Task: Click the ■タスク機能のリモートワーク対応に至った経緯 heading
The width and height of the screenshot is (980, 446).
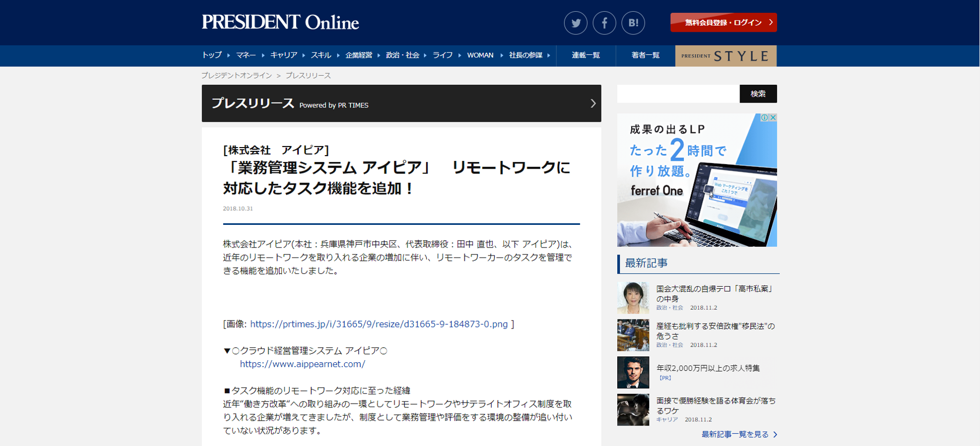Action: [x=317, y=391]
